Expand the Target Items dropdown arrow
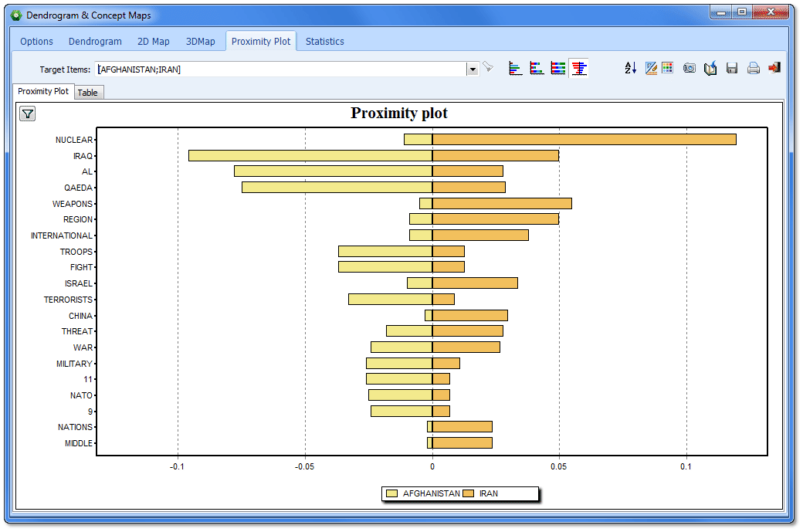 pyautogui.click(x=473, y=69)
